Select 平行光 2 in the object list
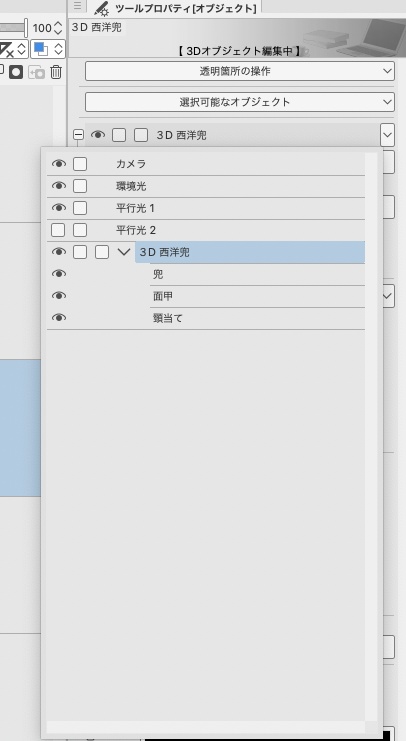The image size is (406, 741). pyautogui.click(x=136, y=230)
